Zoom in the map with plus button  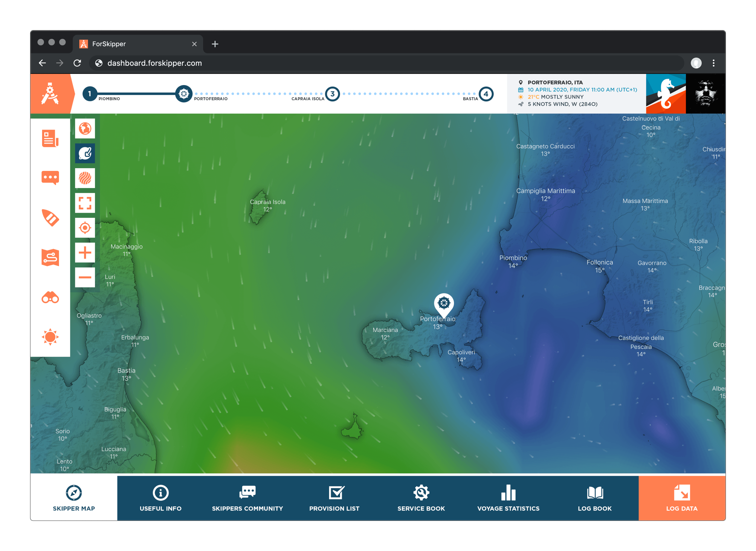pyautogui.click(x=85, y=252)
